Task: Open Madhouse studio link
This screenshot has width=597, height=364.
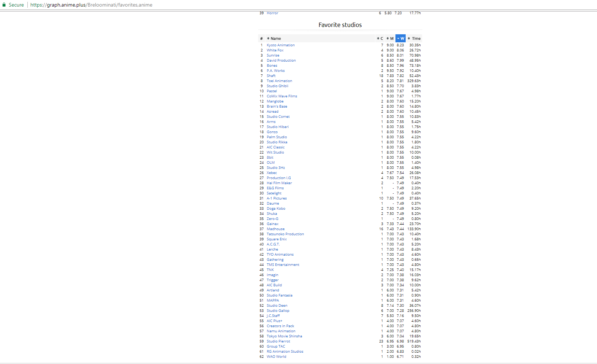Action: tap(276, 229)
